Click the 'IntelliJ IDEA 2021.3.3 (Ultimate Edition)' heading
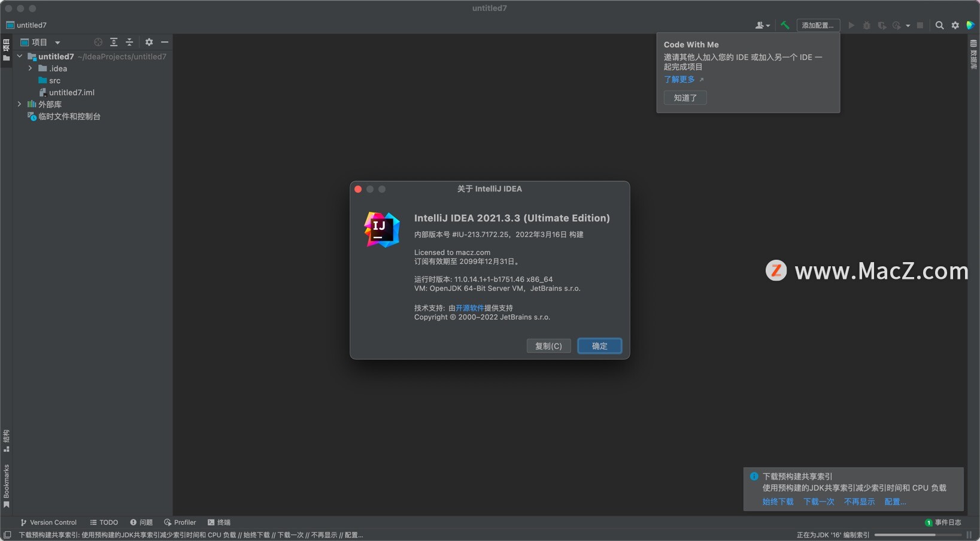The height and width of the screenshot is (541, 980). click(x=512, y=218)
